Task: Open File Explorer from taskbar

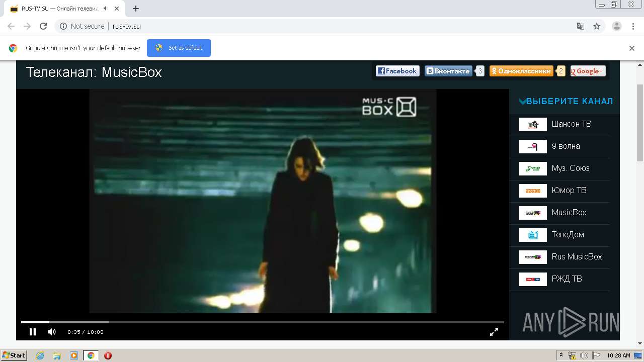Action: tap(57, 355)
